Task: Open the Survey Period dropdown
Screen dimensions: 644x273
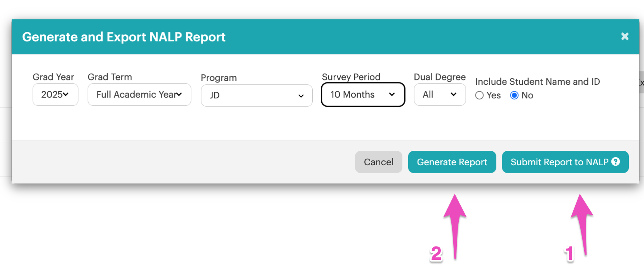Action: tap(363, 94)
